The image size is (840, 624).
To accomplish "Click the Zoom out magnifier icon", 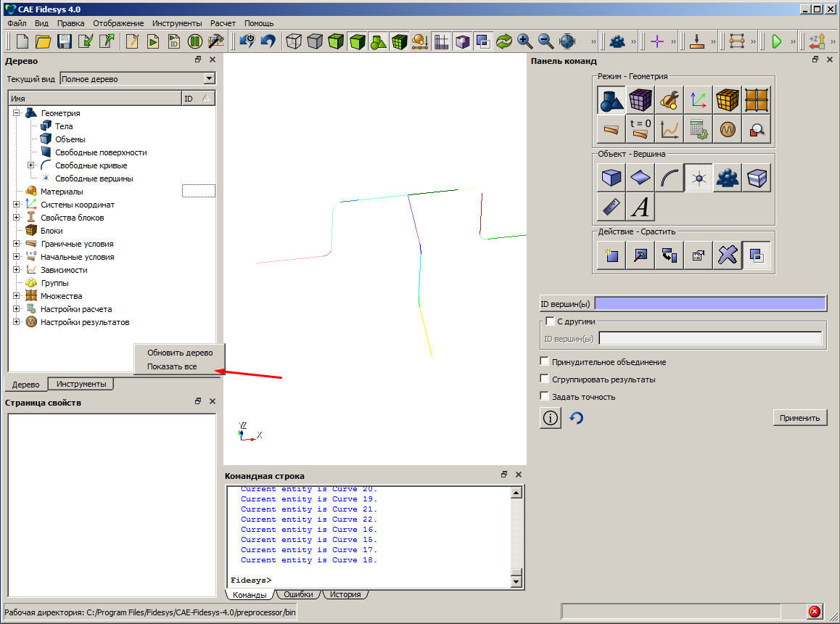I will pos(546,41).
